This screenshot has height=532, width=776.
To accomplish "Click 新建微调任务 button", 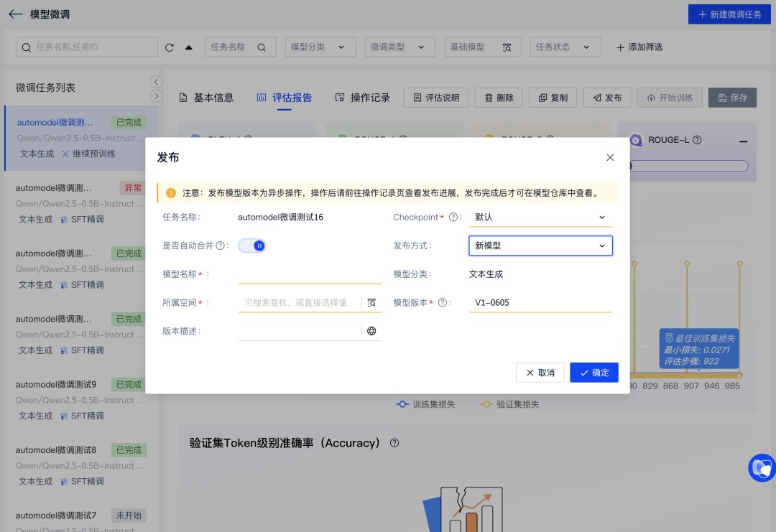I will [x=729, y=14].
